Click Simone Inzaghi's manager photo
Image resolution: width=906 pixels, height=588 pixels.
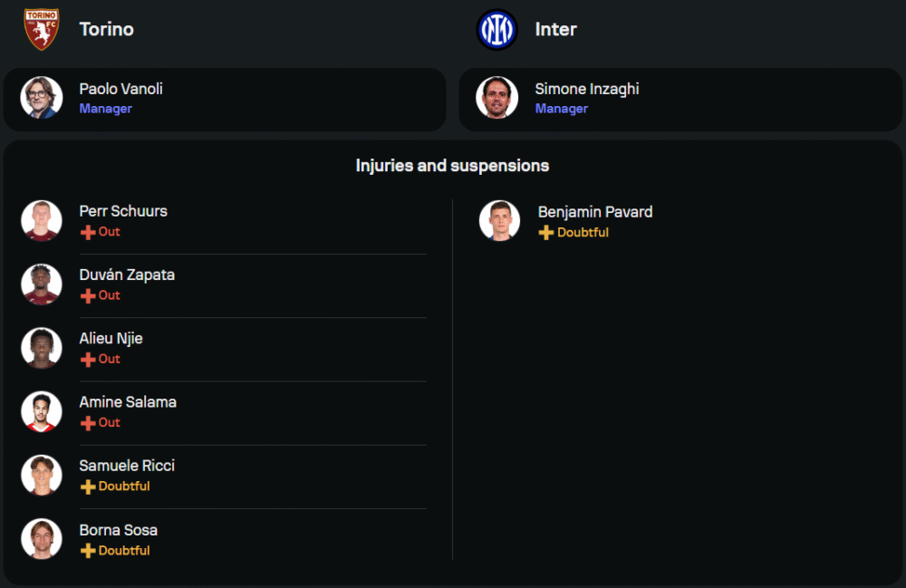(497, 98)
